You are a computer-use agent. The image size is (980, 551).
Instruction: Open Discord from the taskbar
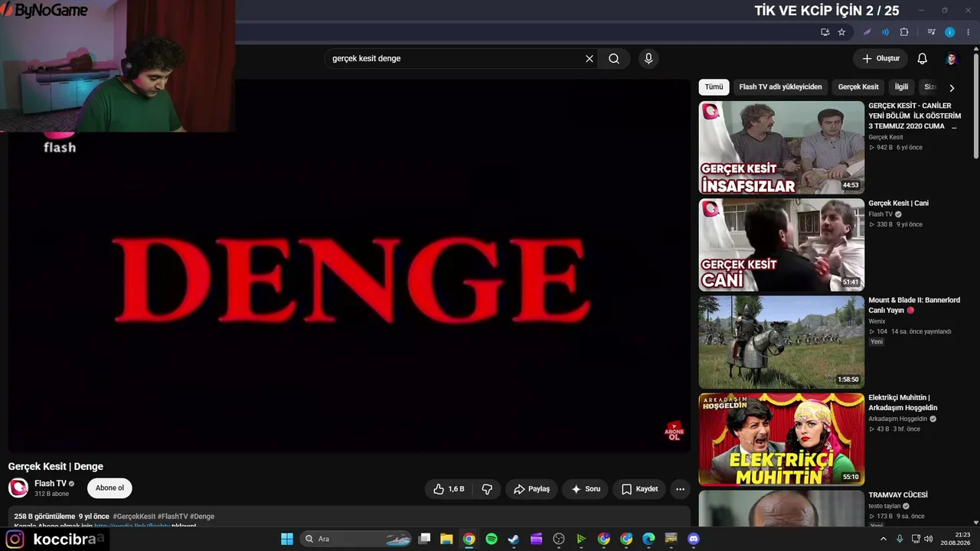(x=694, y=539)
